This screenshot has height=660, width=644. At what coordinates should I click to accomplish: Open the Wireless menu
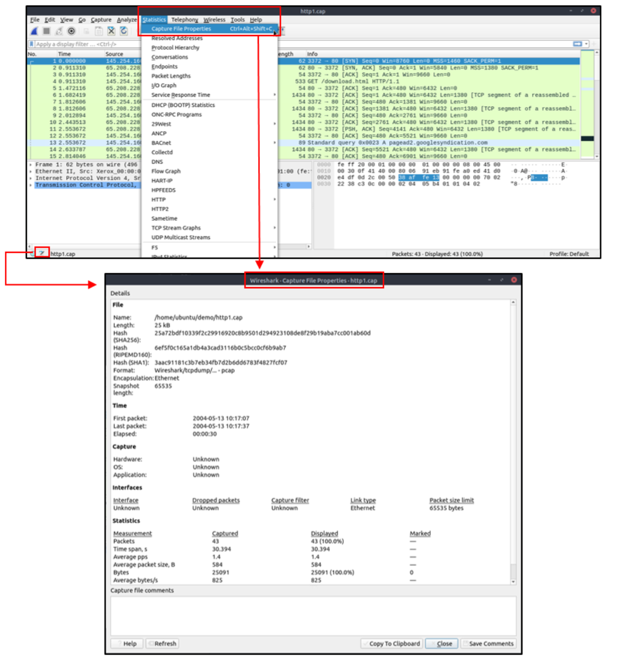[214, 20]
